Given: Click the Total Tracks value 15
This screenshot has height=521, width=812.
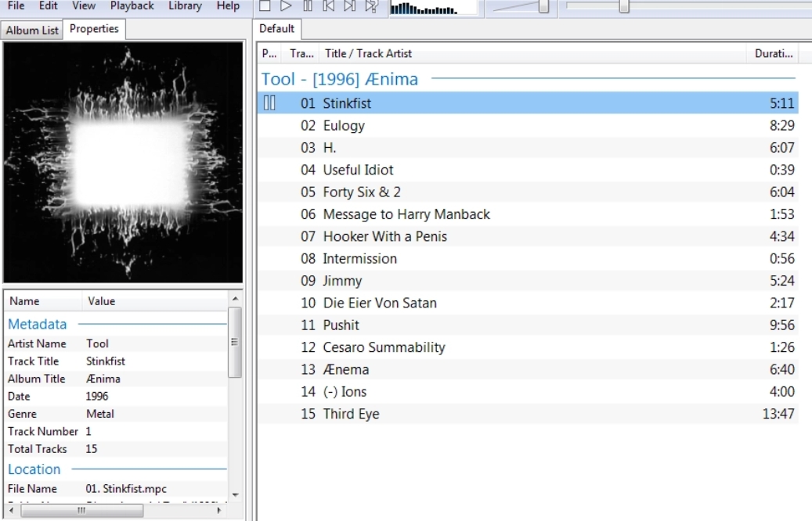Looking at the screenshot, I should (91, 449).
